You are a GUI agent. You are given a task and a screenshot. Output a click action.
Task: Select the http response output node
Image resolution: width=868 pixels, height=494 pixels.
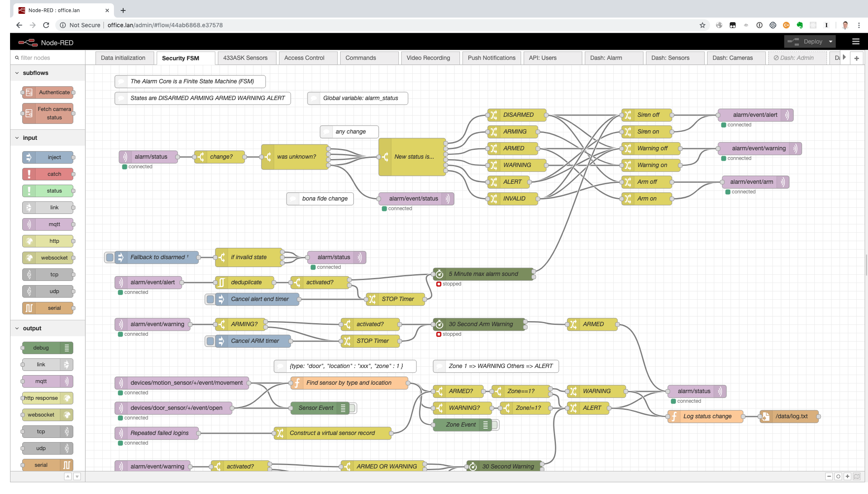point(48,398)
